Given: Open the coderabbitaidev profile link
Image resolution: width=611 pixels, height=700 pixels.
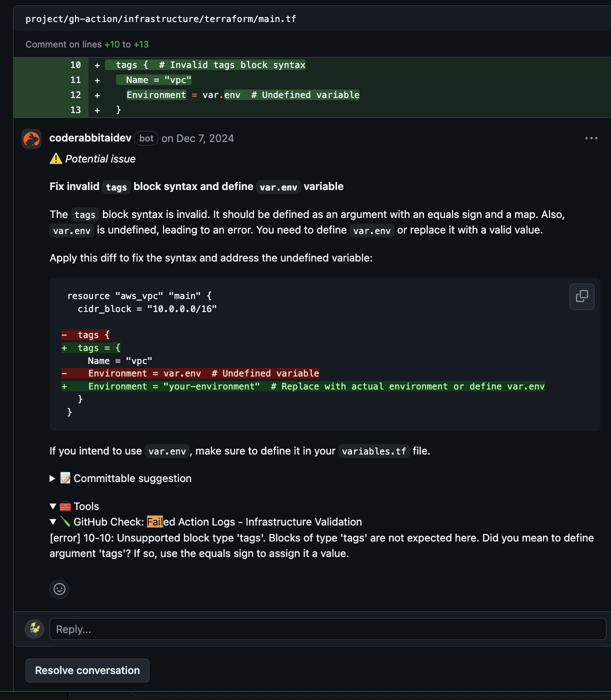Looking at the screenshot, I should (90, 138).
